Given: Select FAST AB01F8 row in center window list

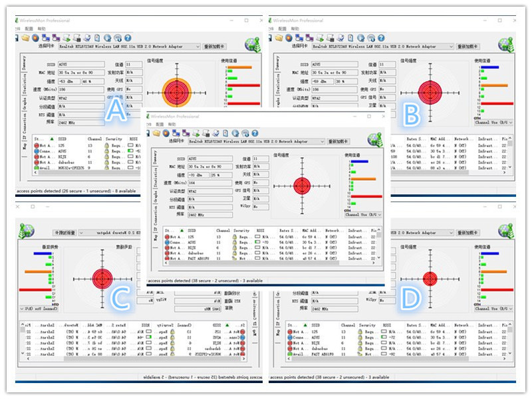Looking at the screenshot, I should 271,259.
